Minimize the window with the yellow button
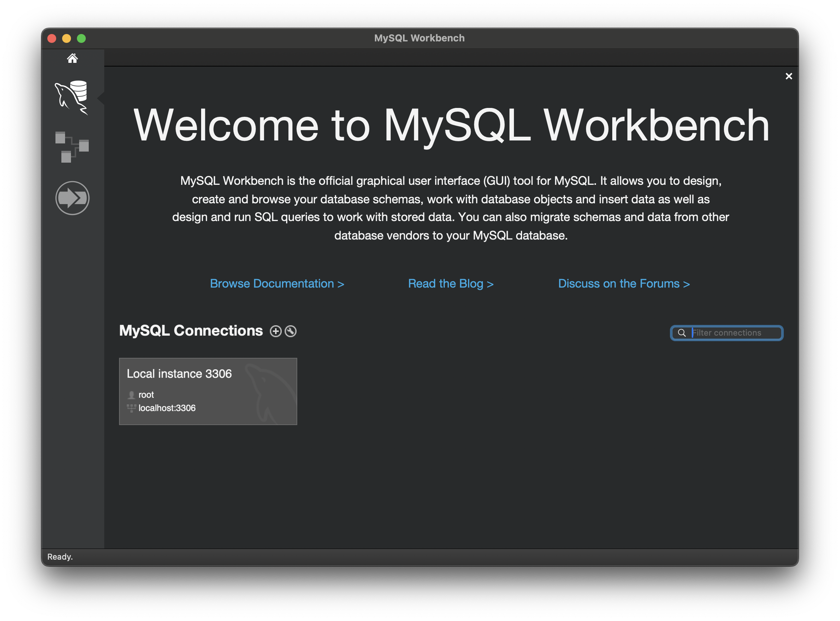This screenshot has width=840, height=621. (x=67, y=38)
